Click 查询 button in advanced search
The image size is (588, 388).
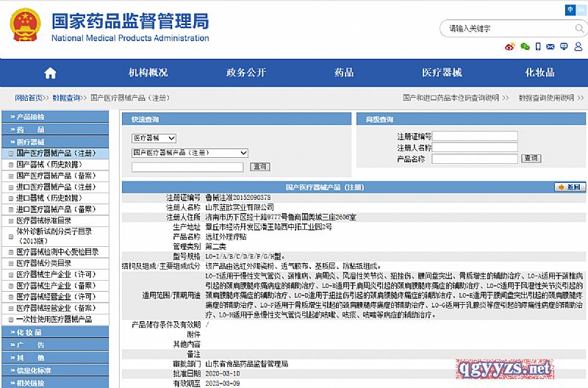click(x=531, y=158)
